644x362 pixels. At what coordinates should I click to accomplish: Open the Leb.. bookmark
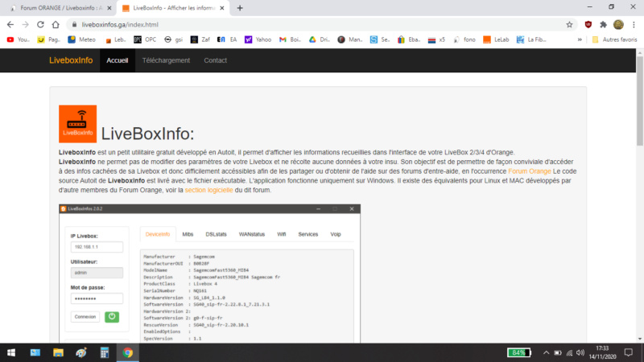pyautogui.click(x=115, y=39)
